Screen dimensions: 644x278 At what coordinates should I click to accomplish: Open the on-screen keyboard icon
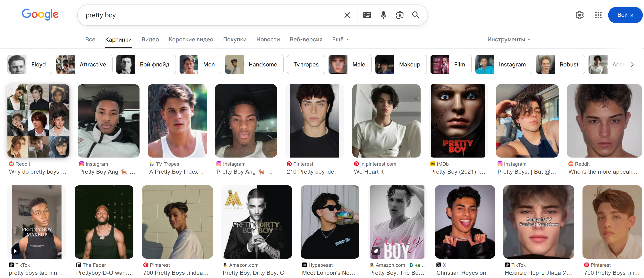tap(367, 15)
